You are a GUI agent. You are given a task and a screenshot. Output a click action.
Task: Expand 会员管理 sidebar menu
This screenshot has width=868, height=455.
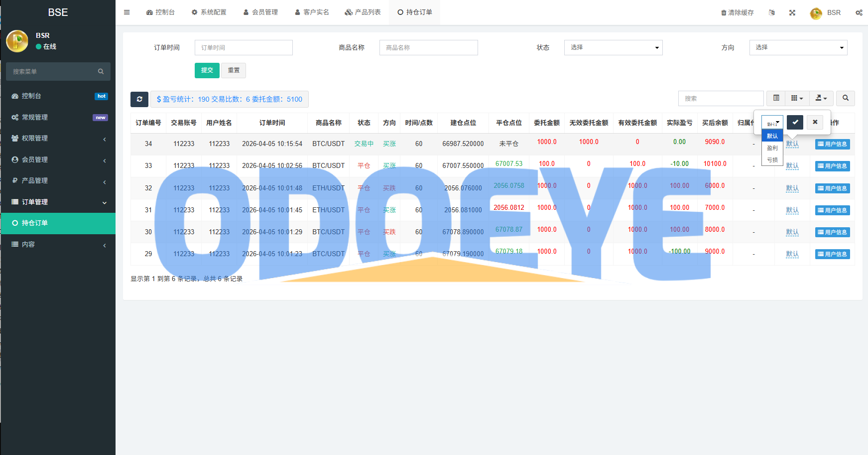58,160
